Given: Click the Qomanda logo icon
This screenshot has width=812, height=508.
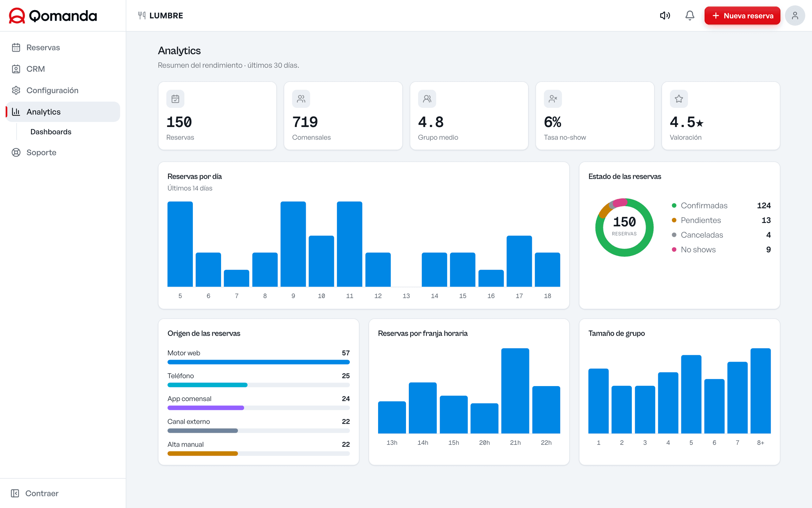Looking at the screenshot, I should pos(17,16).
